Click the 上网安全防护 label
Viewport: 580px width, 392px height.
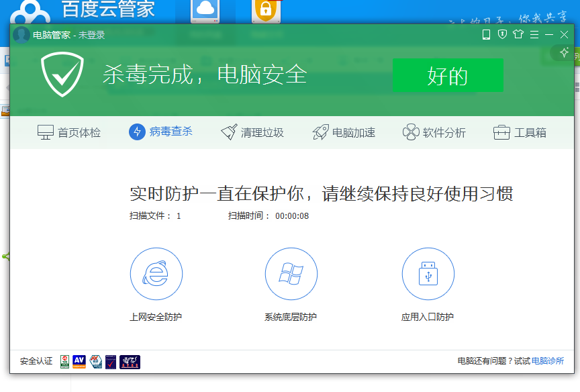156,317
